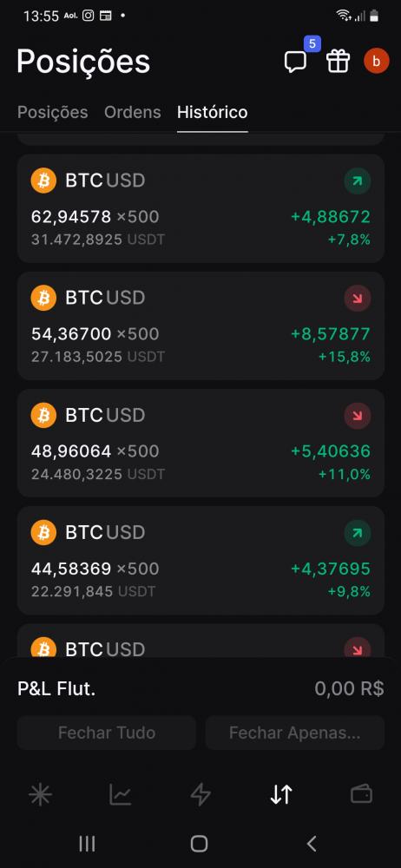Open the profile avatar labeled b

pos(377,61)
